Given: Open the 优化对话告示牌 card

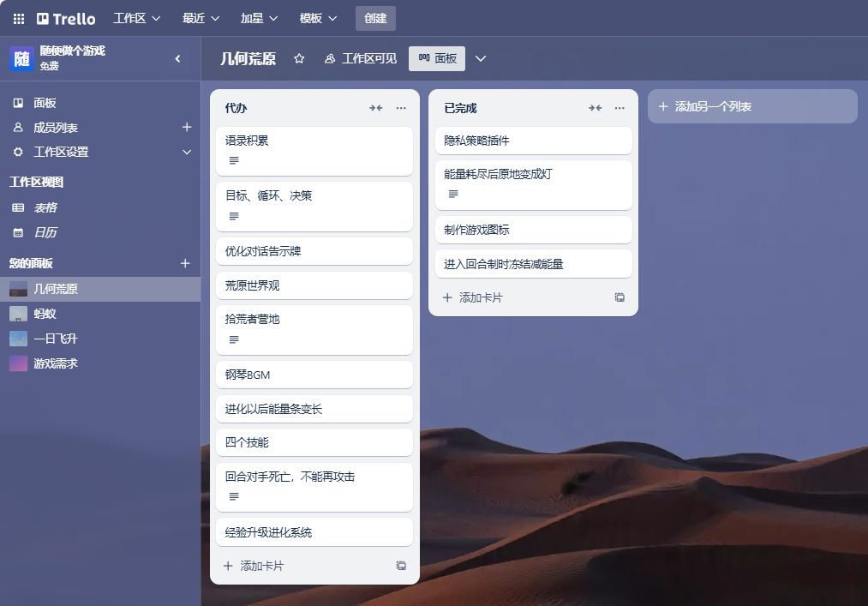Looking at the screenshot, I should coord(314,251).
